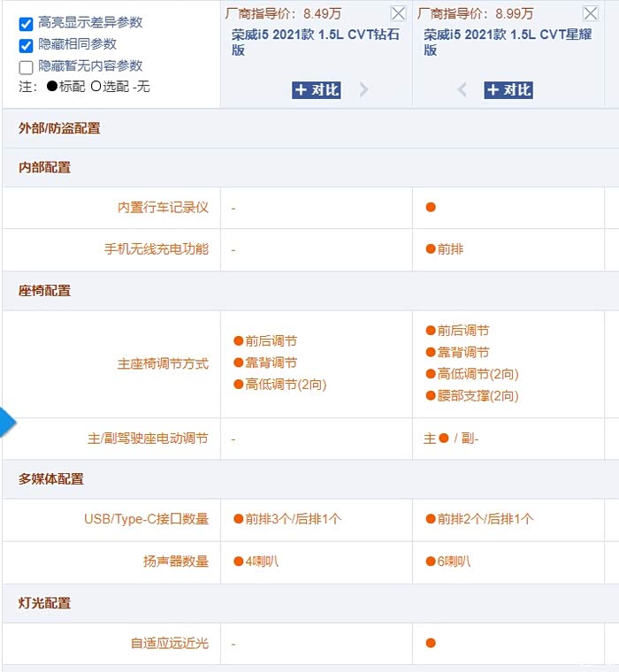The image size is (619, 672).
Task: Select the 主/副驾驶座电动调节 parameter label
Action: [x=148, y=439]
